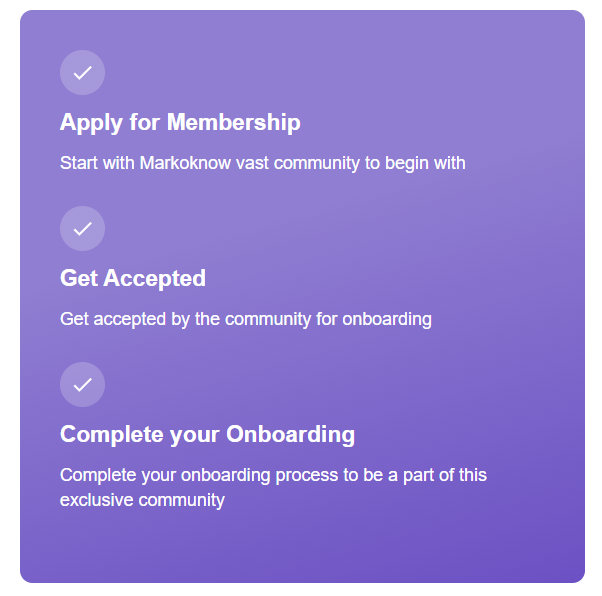
Task: Open the Complete your Onboarding step title
Action: click(x=207, y=435)
